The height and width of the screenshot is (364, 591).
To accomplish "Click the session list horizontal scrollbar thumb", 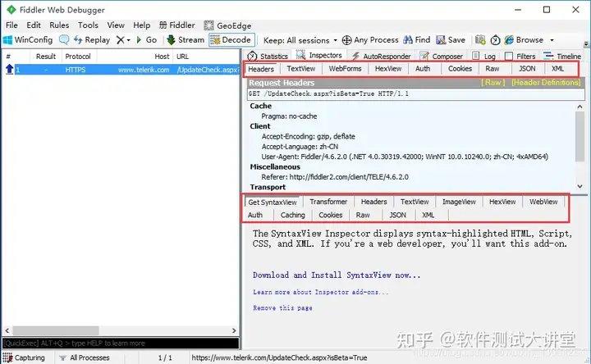I will point(56,330).
